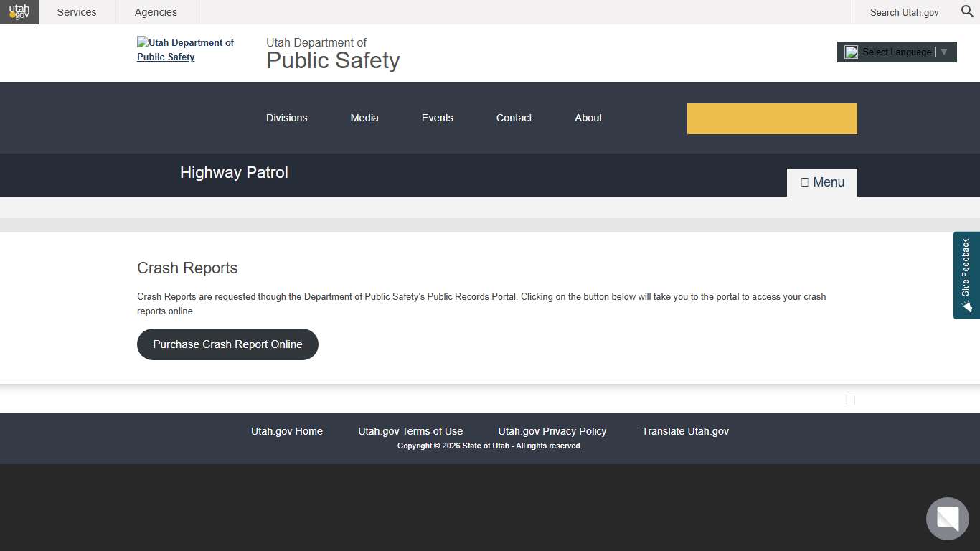This screenshot has height=551, width=980.
Task: Click inside the Search Utah.gov field
Action: point(904,11)
